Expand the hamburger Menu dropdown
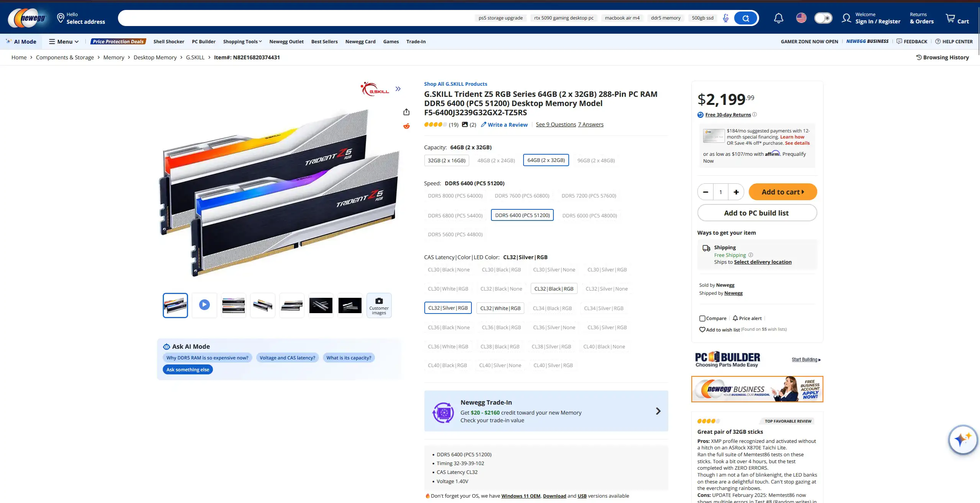Screen dimensions: 980x503 [x=64, y=41]
